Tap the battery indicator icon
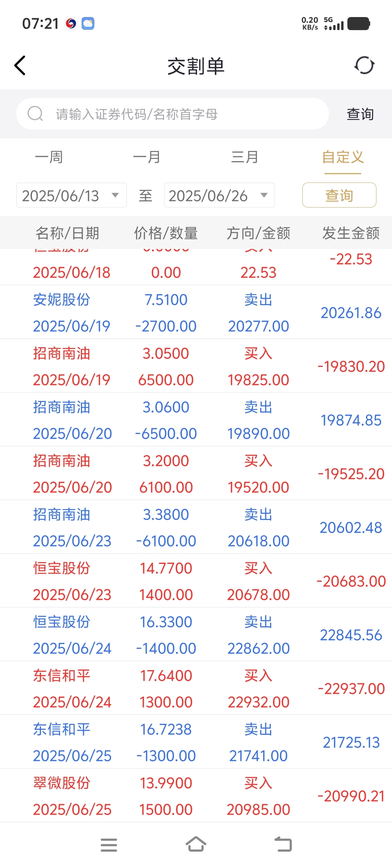 coord(359,24)
